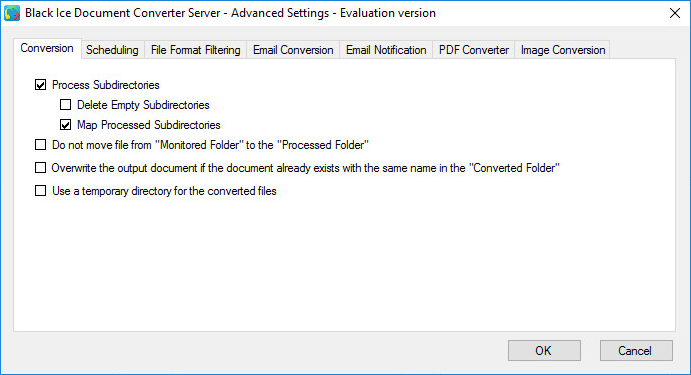Enable the overwrite output document checkbox
Viewport: 691px width, 375px height.
click(x=41, y=167)
